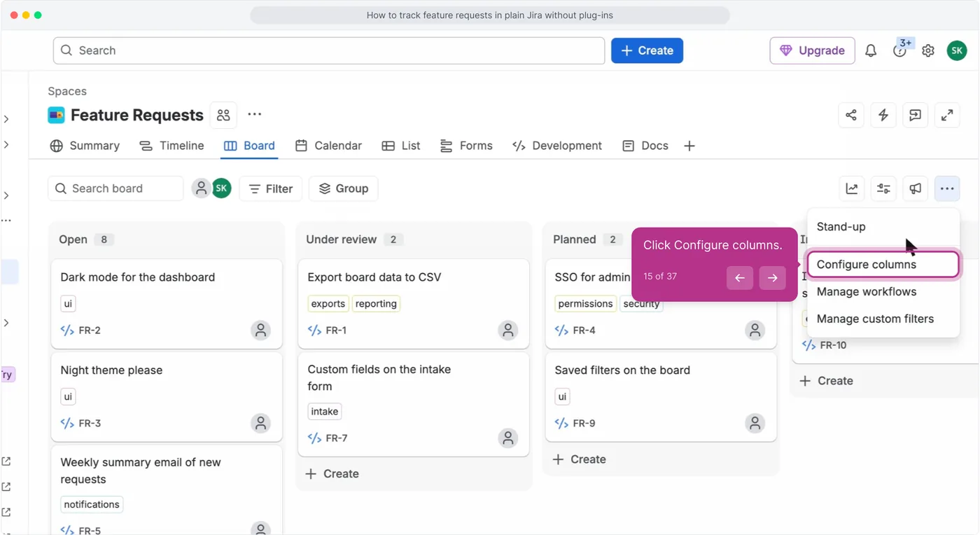Click the share icon button
Image resolution: width=980 pixels, height=535 pixels.
(x=851, y=116)
